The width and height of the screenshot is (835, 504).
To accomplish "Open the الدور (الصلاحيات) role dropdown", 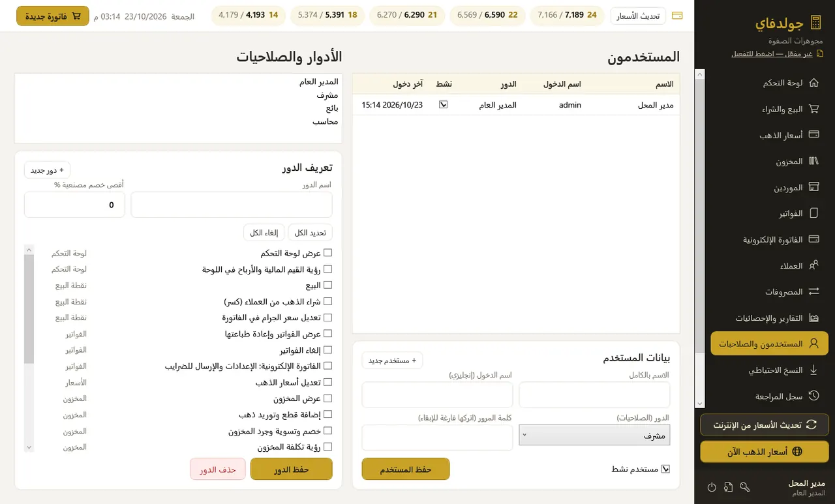I will pos(594,436).
